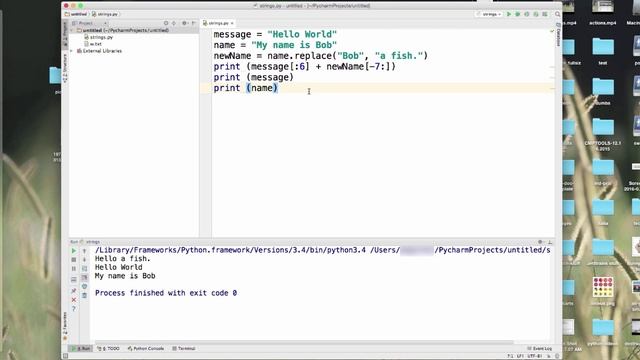Open the Favorites side panel tab

[x=65, y=326]
